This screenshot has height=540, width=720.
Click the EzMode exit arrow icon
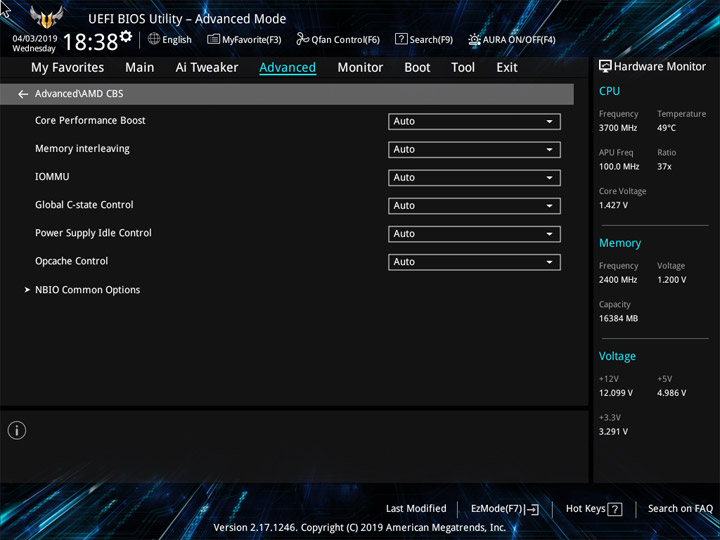click(531, 509)
